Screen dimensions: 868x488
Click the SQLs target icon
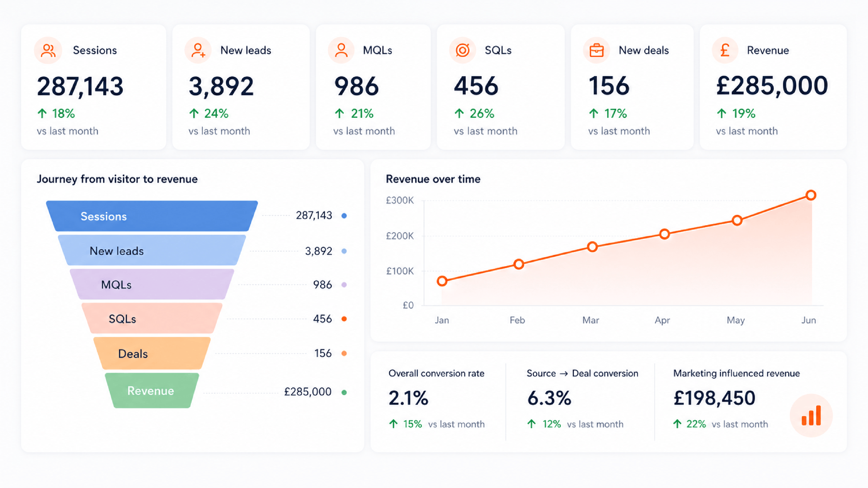click(x=463, y=51)
